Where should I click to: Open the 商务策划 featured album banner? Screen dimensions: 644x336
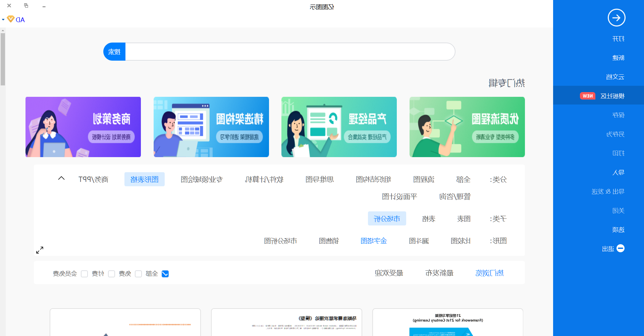83,127
